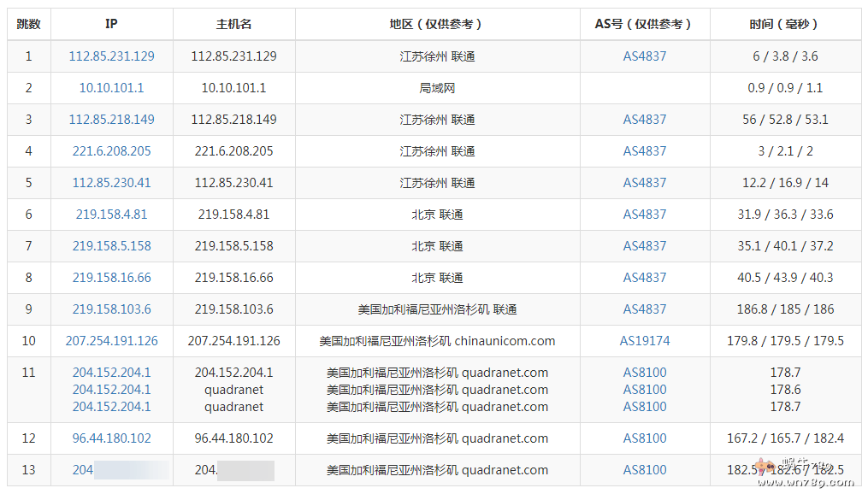Click the AS4837 link on hop 1
The width and height of the screenshot is (868, 494).
(646, 56)
